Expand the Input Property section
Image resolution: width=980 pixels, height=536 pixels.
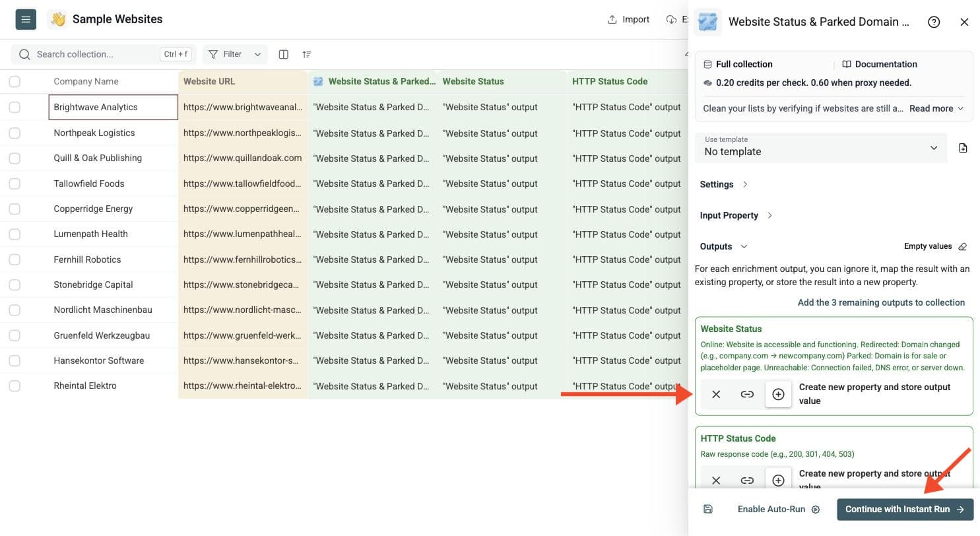736,215
